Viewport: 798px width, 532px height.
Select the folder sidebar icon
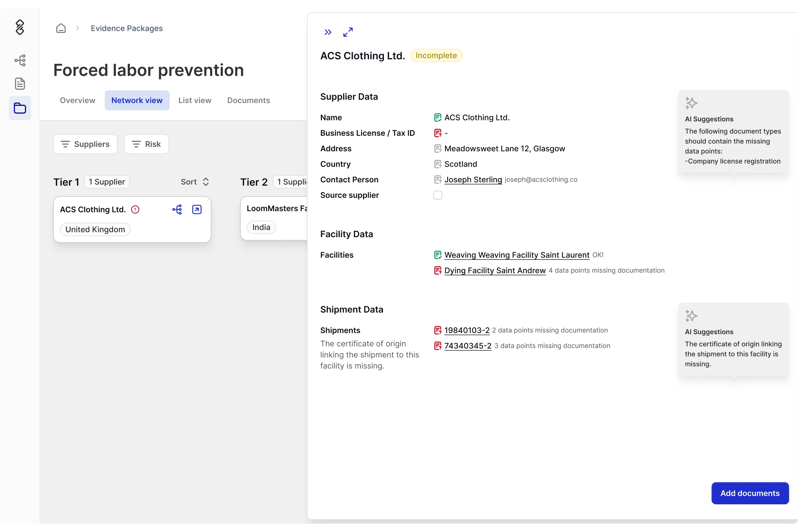tap(20, 108)
